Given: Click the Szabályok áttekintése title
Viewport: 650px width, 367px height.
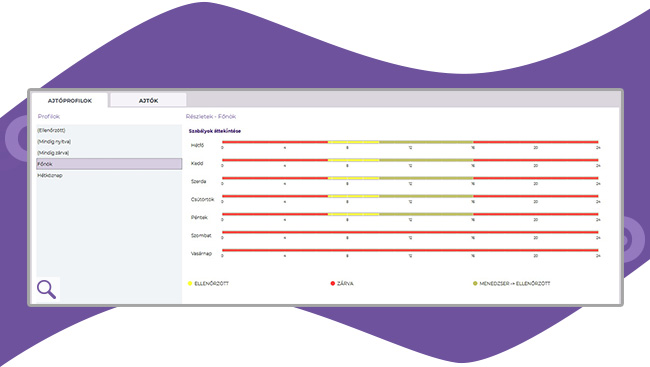Looking at the screenshot, I should click(x=215, y=131).
